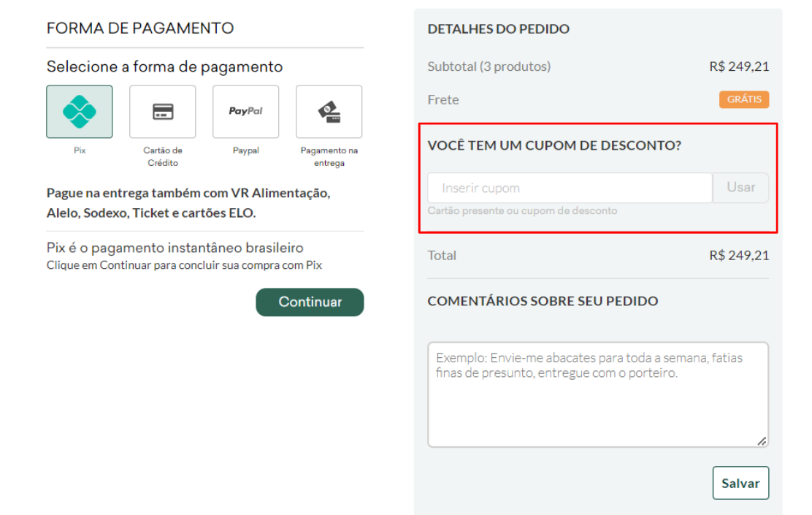Click the cash-payment delivery icon

pyautogui.click(x=329, y=111)
